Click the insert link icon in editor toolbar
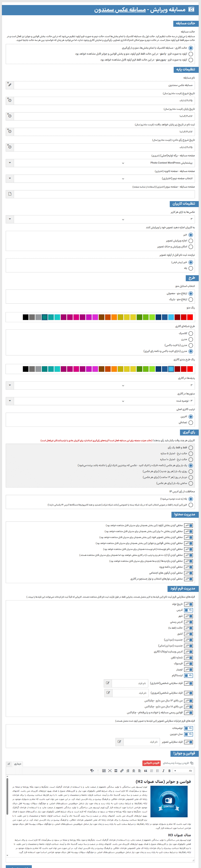 pyautogui.click(x=122, y=771)
